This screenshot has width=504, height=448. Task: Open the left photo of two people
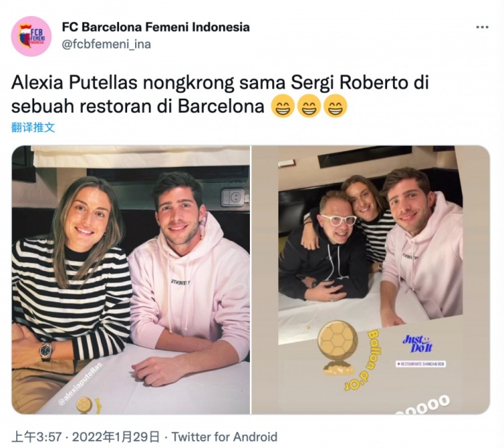pyautogui.click(x=131, y=280)
